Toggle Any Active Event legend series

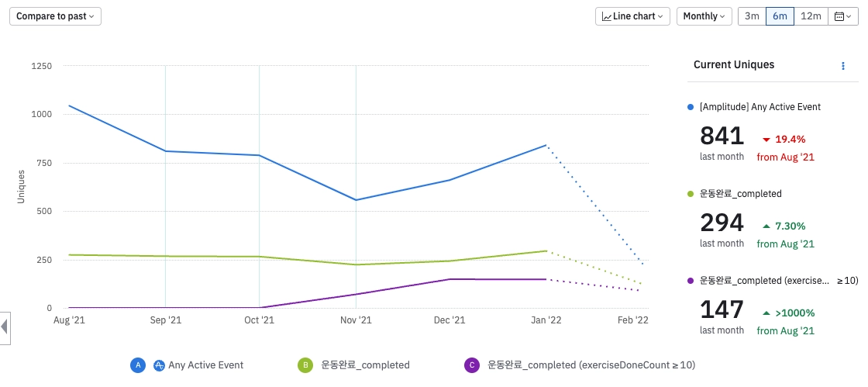(205, 365)
